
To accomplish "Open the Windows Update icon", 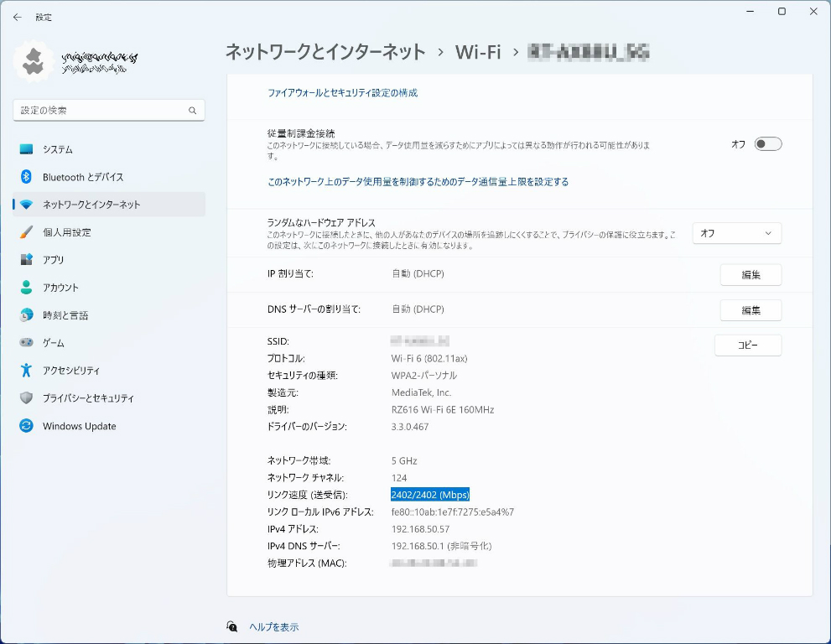I will pyautogui.click(x=26, y=426).
